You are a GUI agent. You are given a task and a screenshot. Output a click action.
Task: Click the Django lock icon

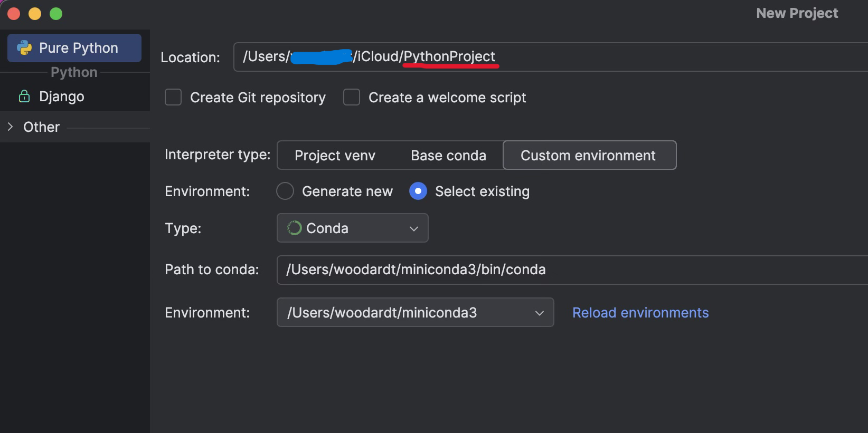click(24, 96)
